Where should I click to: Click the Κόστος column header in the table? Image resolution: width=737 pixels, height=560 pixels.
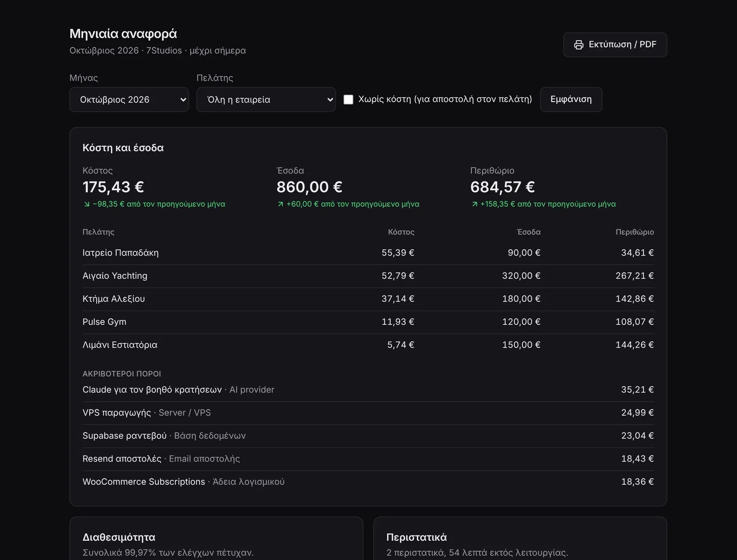401,232
